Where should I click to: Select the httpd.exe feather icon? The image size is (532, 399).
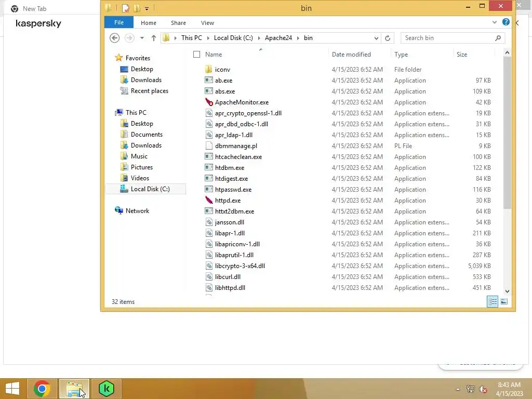(x=209, y=200)
